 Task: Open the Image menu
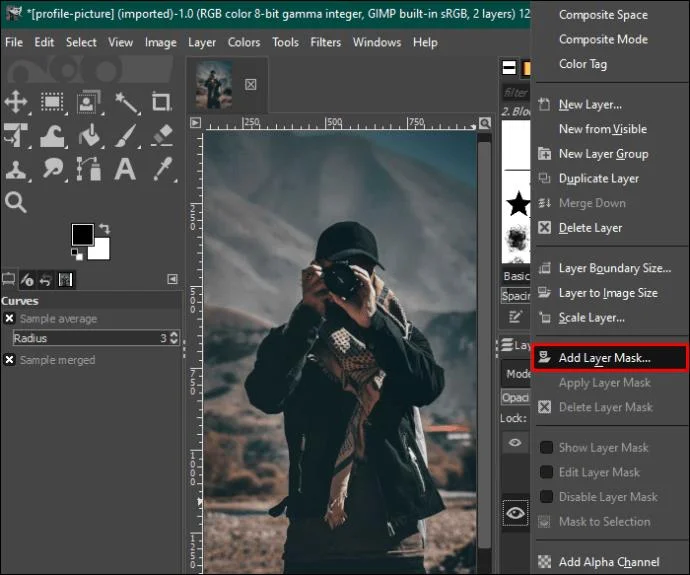(x=161, y=42)
